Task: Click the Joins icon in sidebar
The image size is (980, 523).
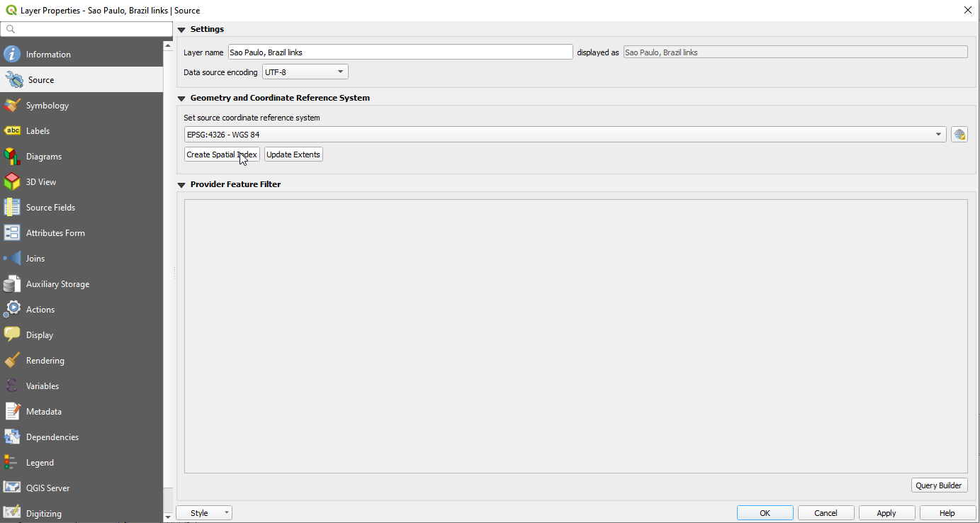Action: pyautogui.click(x=12, y=259)
